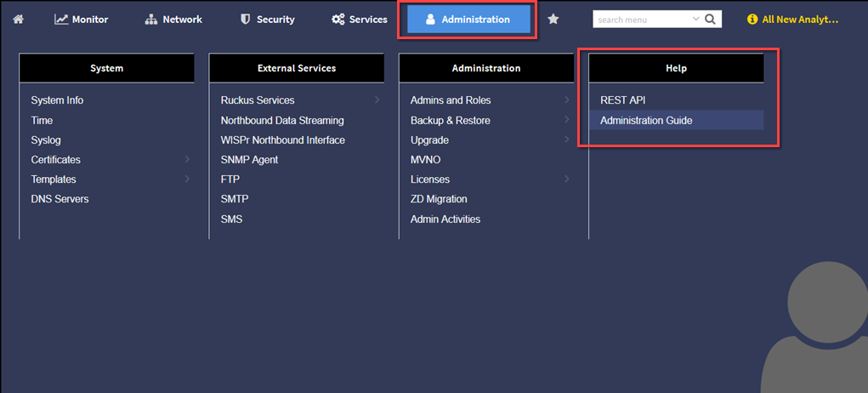
Task: Click the Help column header
Action: [x=677, y=68]
